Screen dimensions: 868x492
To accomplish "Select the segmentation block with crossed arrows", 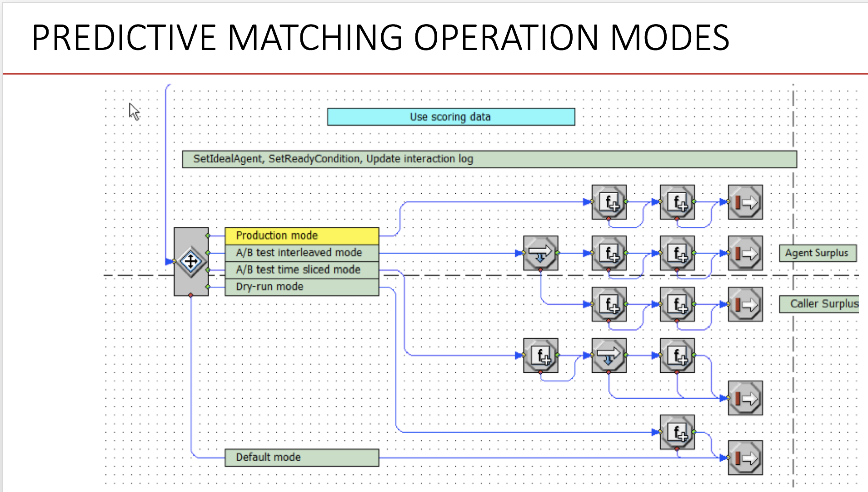I will [191, 261].
